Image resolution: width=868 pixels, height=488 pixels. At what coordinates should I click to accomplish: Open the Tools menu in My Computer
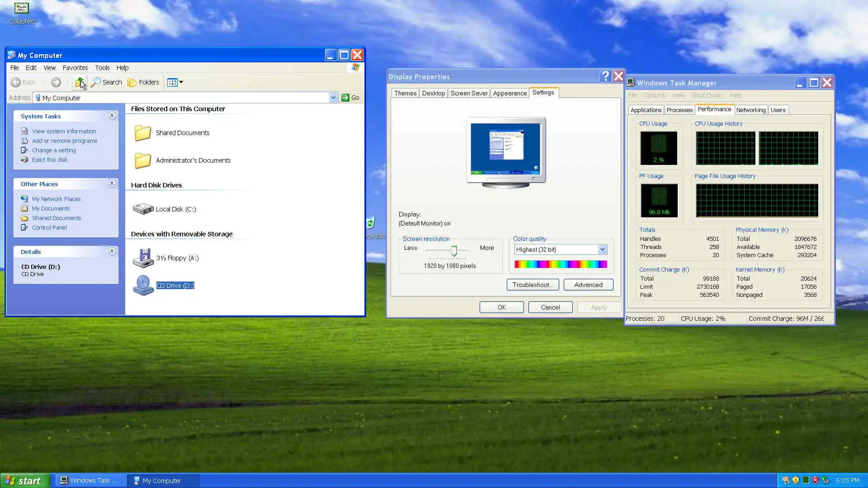102,68
